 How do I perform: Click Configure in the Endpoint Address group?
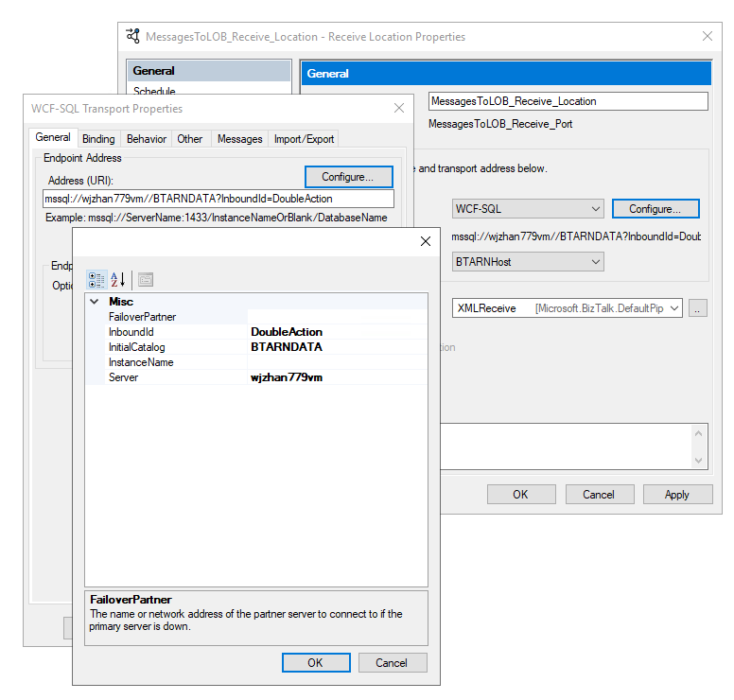pos(348,177)
